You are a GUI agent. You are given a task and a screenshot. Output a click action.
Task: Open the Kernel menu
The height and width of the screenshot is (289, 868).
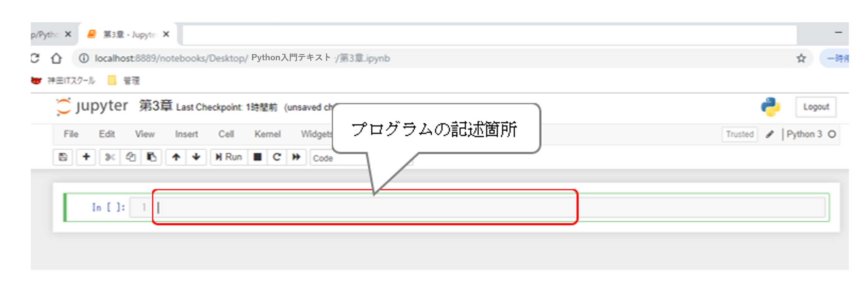coord(267,134)
